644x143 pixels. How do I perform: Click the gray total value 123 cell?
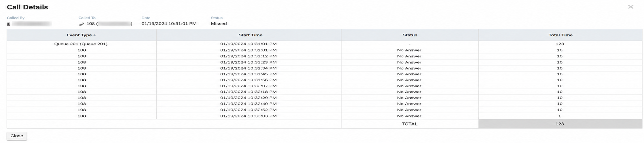point(560,124)
